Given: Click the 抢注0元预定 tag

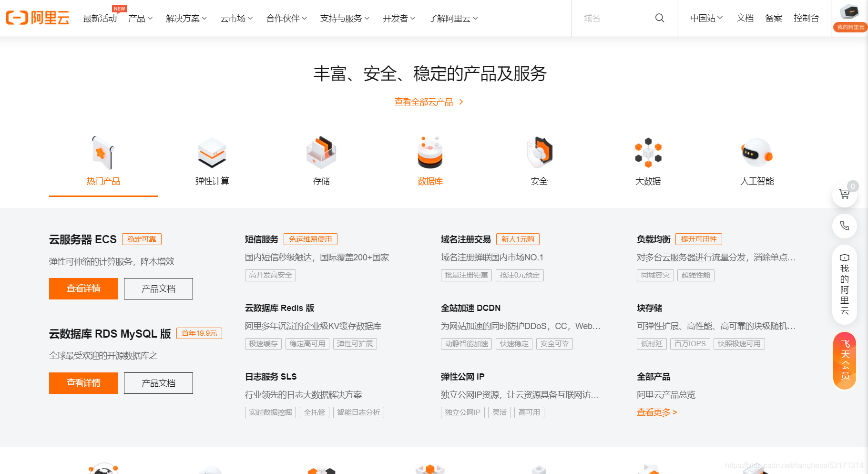Looking at the screenshot, I should 520,275.
